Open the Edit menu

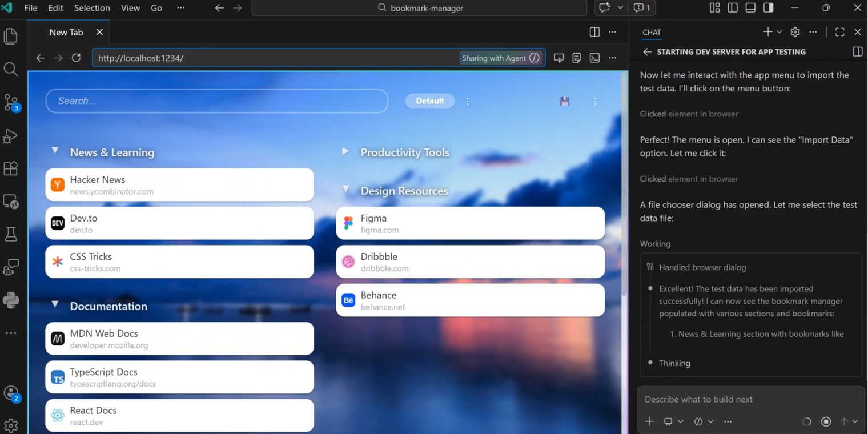point(56,8)
